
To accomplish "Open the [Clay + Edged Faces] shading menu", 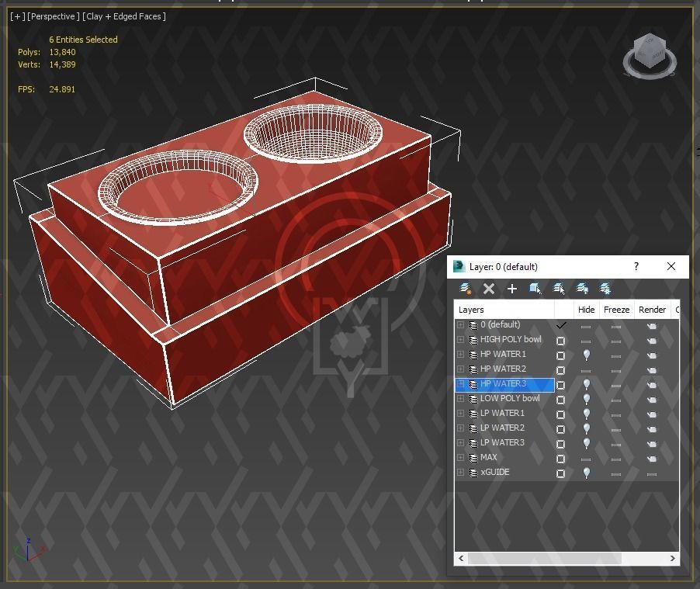I will click(x=123, y=16).
